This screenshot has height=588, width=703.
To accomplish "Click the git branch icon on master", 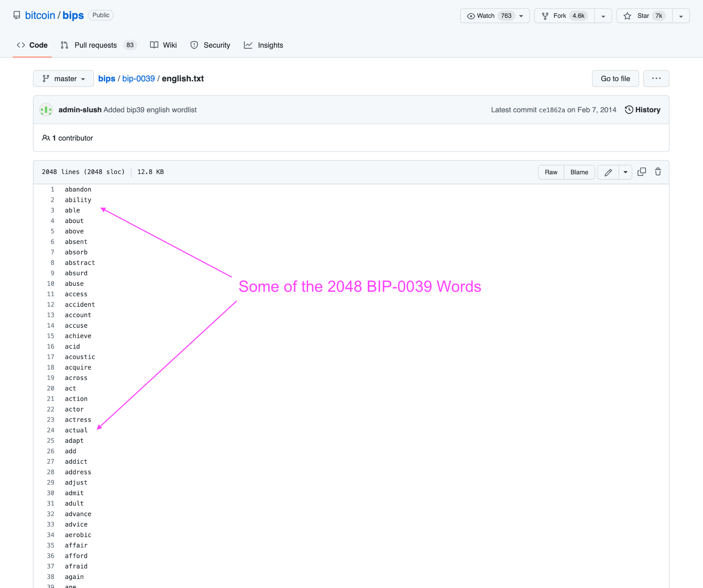I will pos(46,79).
